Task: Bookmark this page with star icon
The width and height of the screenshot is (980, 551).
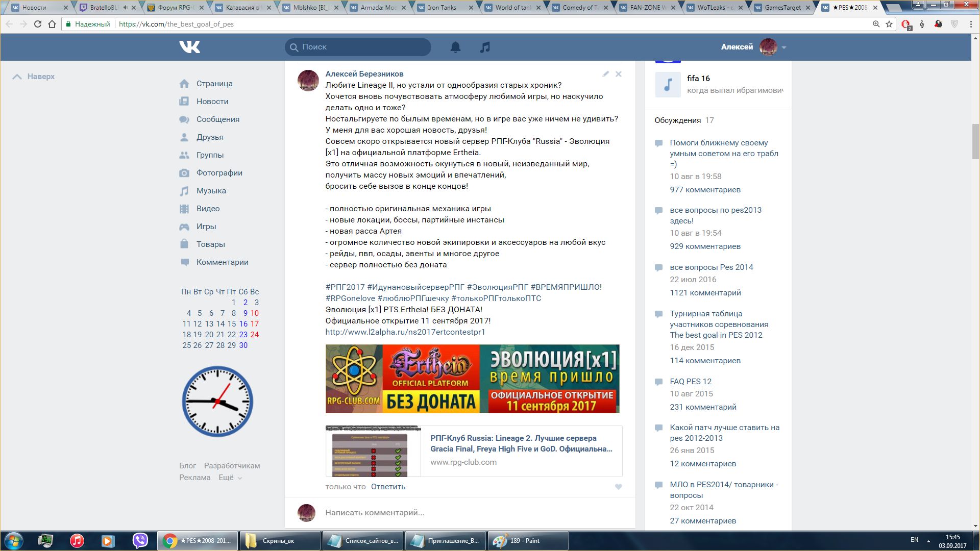Action: [x=889, y=24]
